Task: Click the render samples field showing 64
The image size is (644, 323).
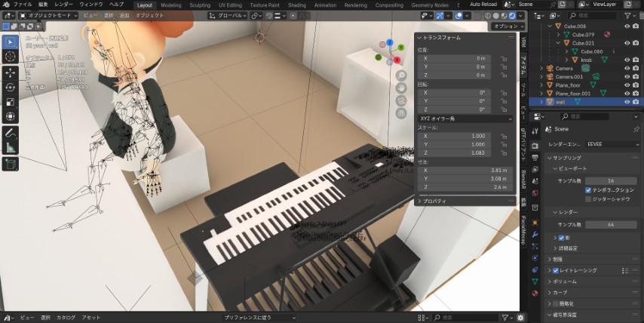Action: click(x=610, y=225)
